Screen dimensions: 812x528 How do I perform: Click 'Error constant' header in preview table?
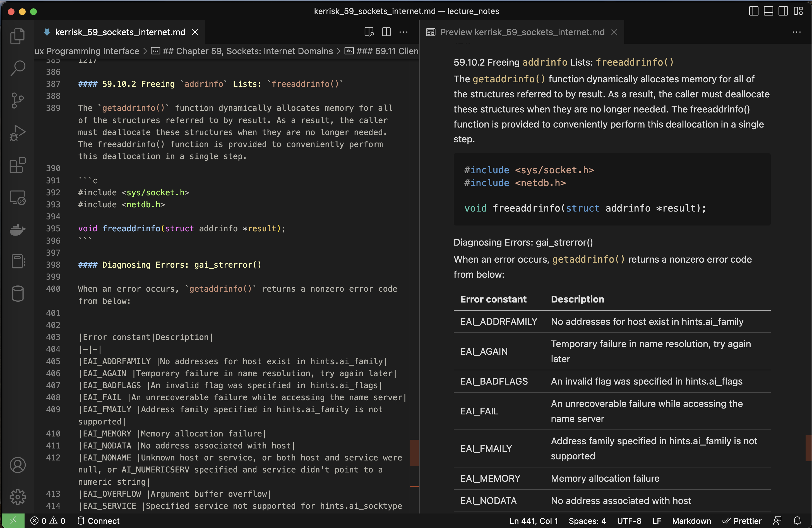[493, 299]
